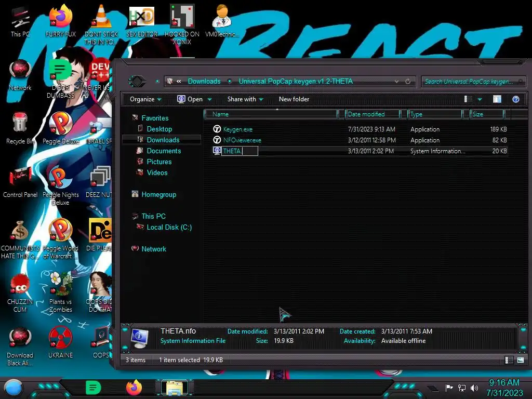The width and height of the screenshot is (532, 399).
Task: Click the NFOViewer.exe file icon
Action: pyautogui.click(x=217, y=140)
